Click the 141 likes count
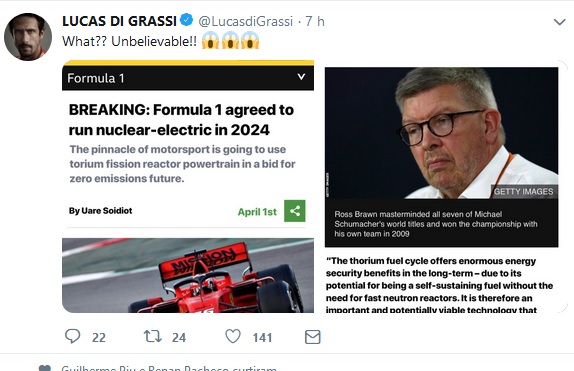 tap(262, 337)
